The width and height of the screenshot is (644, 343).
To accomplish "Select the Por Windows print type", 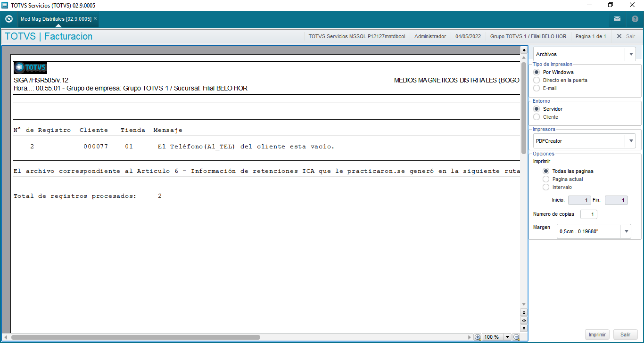I will pyautogui.click(x=537, y=72).
